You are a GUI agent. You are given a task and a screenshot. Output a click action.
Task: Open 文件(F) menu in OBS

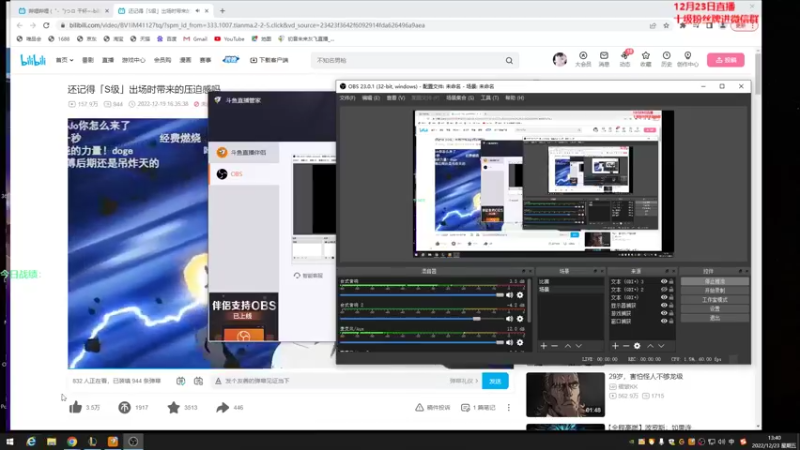(x=347, y=98)
